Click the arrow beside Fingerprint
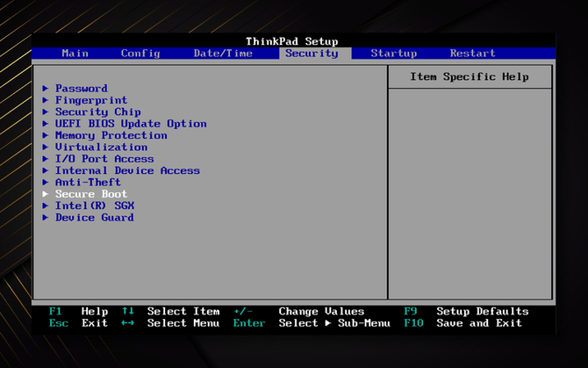Screen dimensions: 588x368 46,100
